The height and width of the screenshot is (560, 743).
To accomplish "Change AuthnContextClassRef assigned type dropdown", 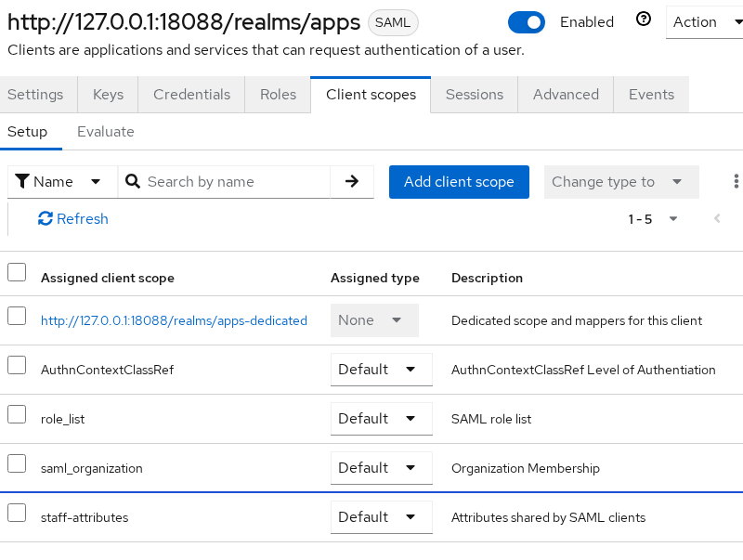I will click(x=382, y=370).
